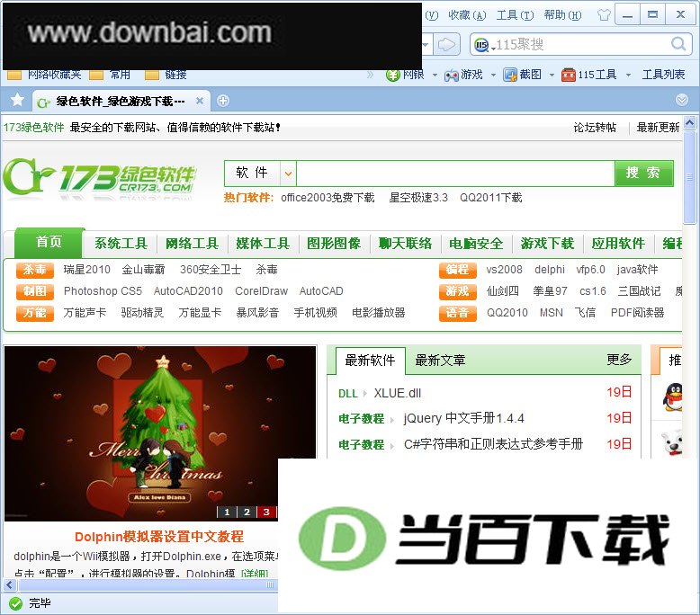
Task: Open the address bar history dropdown arrow
Action: 426,45
